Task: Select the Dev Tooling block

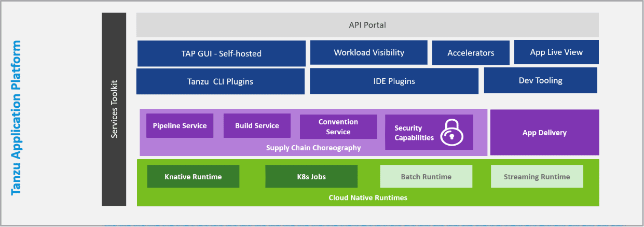Action: click(540, 80)
